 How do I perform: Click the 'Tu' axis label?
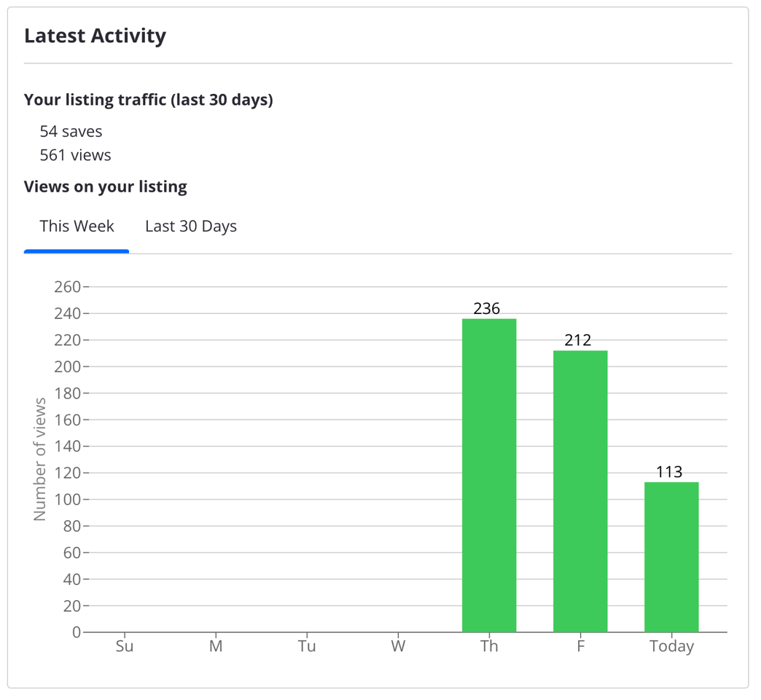click(x=307, y=646)
